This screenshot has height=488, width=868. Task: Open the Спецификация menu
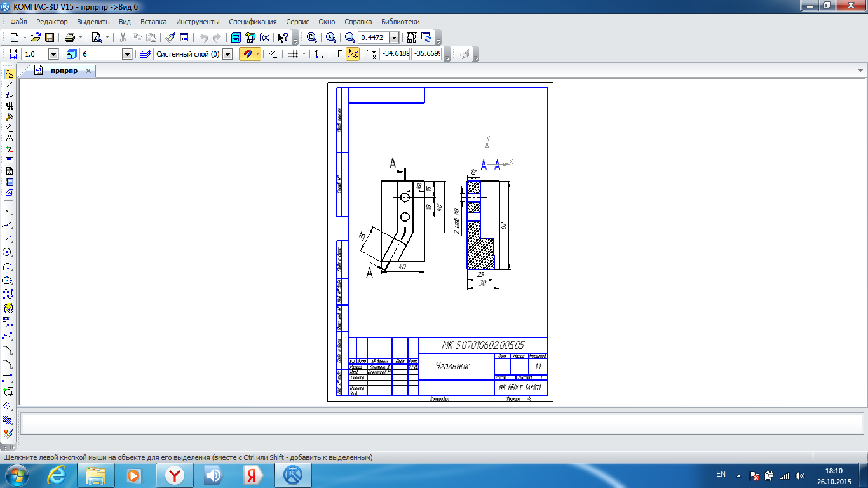[x=252, y=22]
